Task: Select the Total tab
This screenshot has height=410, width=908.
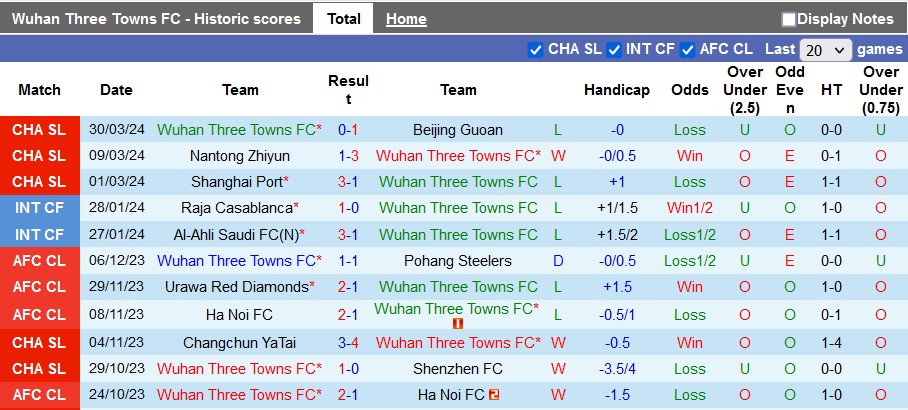Action: (343, 19)
